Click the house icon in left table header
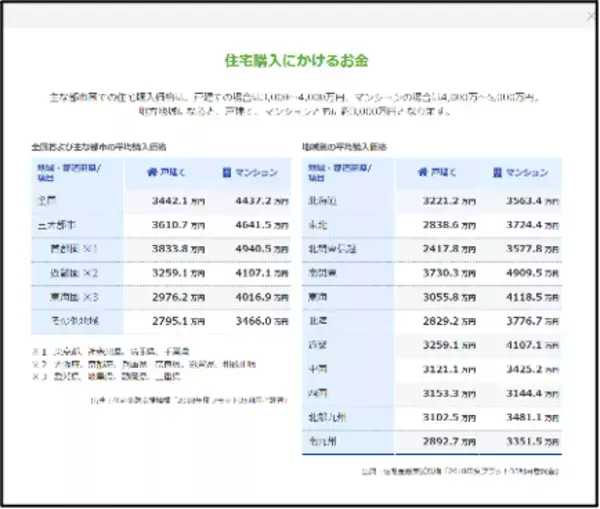Viewport: 600px width, 509px height. [152, 173]
